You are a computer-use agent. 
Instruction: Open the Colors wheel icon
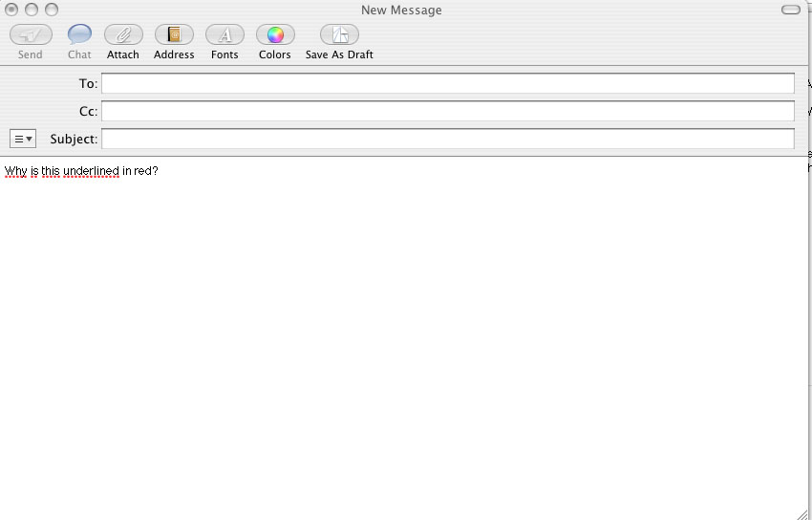[275, 34]
